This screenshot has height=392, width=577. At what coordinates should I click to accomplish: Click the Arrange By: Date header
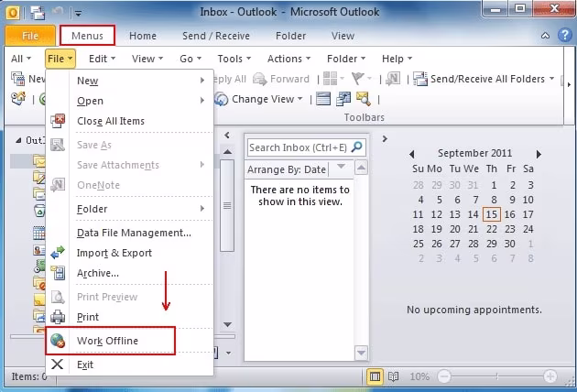[287, 169]
